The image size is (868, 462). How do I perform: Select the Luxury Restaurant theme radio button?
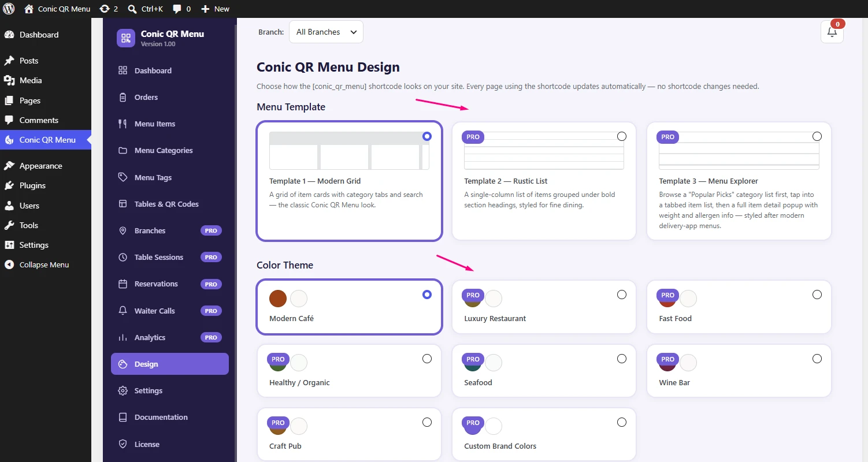tap(622, 295)
